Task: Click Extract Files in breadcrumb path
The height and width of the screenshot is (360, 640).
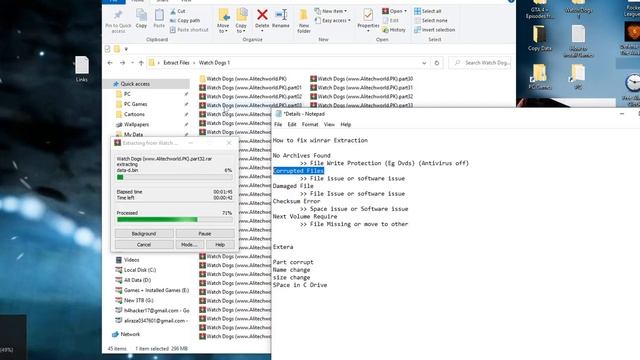Action: pyautogui.click(x=176, y=63)
